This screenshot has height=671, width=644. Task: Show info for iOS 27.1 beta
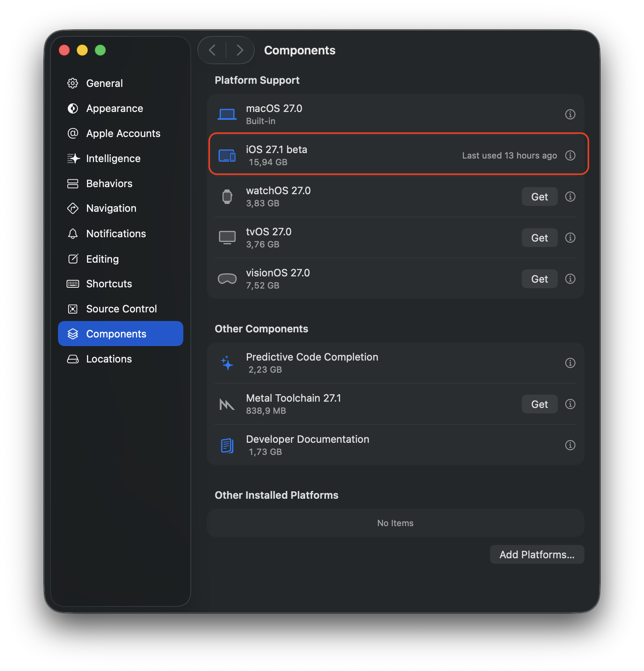(x=570, y=155)
